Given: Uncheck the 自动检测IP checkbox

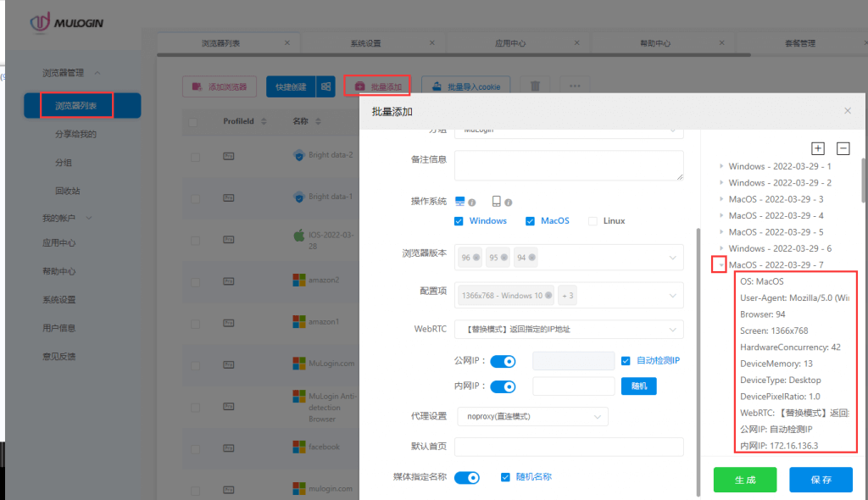Looking at the screenshot, I should pyautogui.click(x=626, y=361).
